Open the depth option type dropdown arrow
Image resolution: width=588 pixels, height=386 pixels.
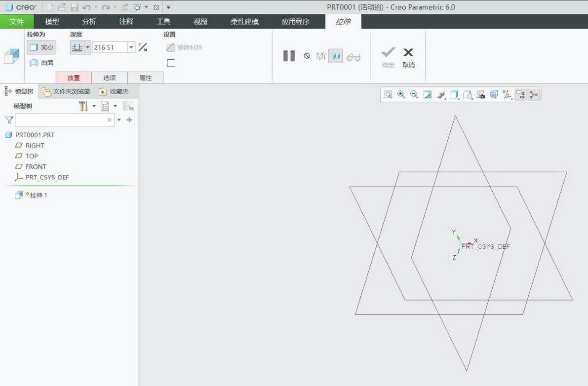[87, 47]
